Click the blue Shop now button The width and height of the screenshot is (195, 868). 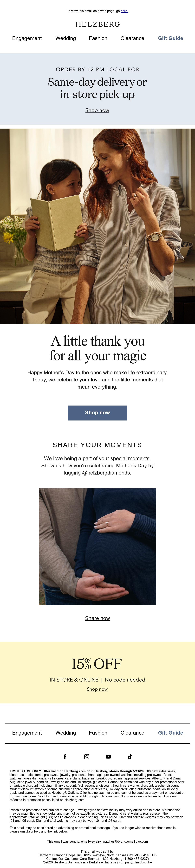[x=97, y=413]
